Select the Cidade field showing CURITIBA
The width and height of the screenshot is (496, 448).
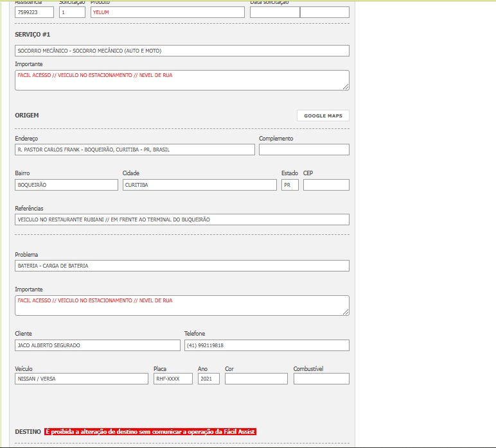[200, 185]
